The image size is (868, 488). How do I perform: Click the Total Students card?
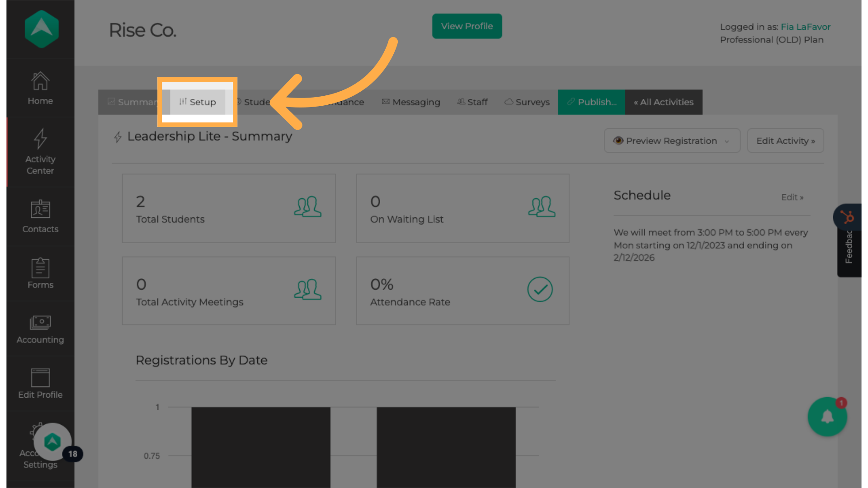(229, 208)
